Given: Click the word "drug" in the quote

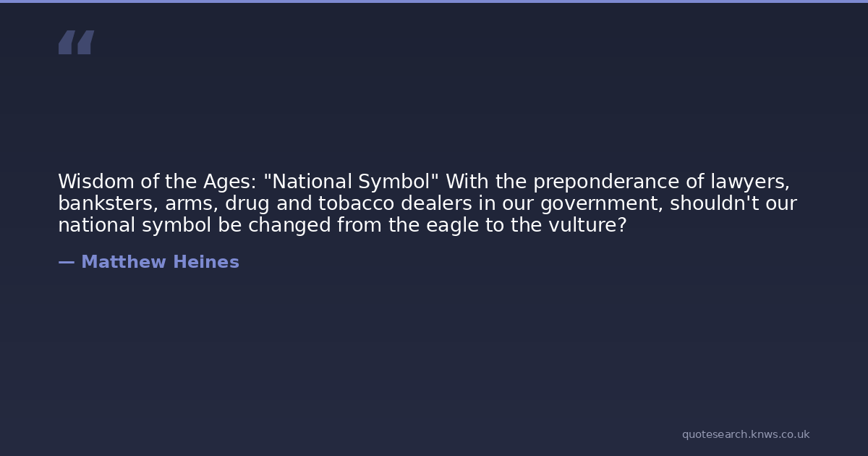Looking at the screenshot, I should pos(247,203).
